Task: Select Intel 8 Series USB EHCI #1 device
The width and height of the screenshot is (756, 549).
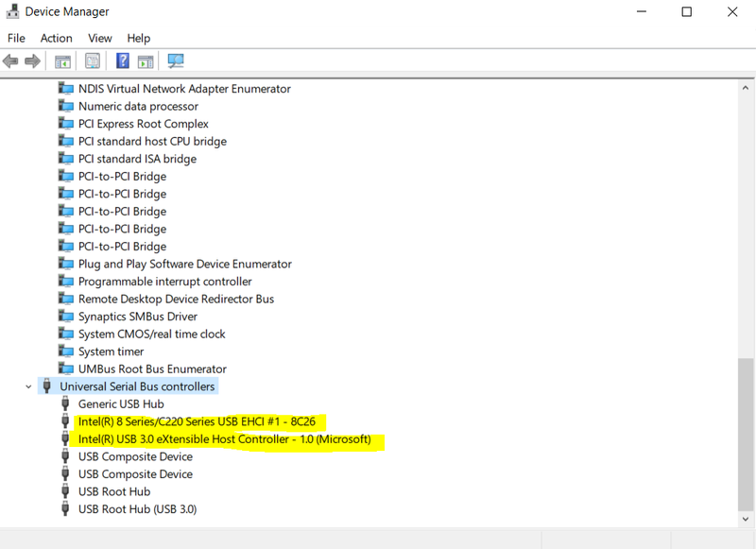Action: click(197, 421)
